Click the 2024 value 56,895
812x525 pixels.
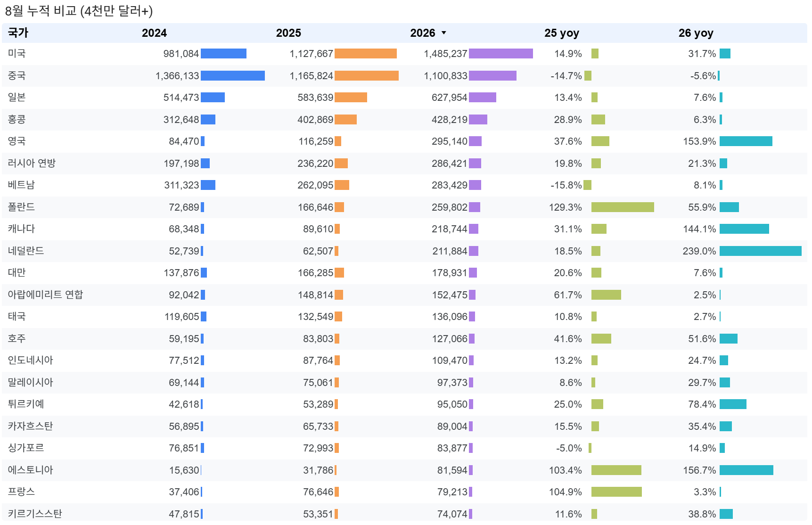[x=184, y=427]
